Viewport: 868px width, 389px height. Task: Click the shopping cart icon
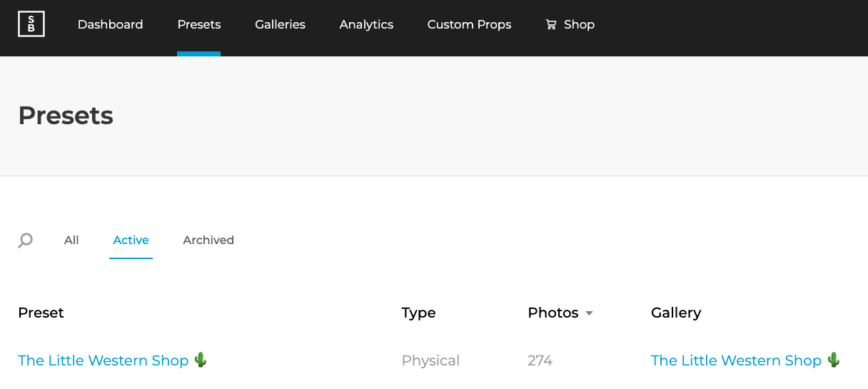tap(551, 24)
